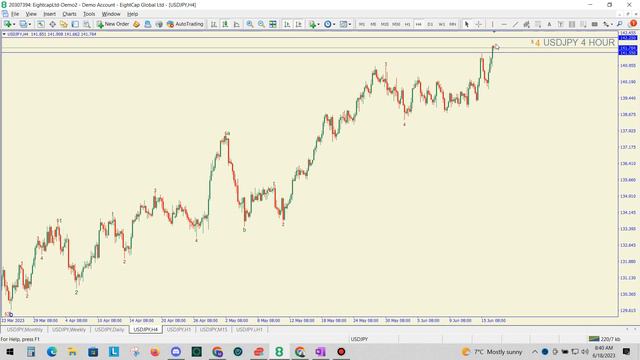Select the Fibonacci retracement tool
640x360 pixels.
tap(538, 24)
